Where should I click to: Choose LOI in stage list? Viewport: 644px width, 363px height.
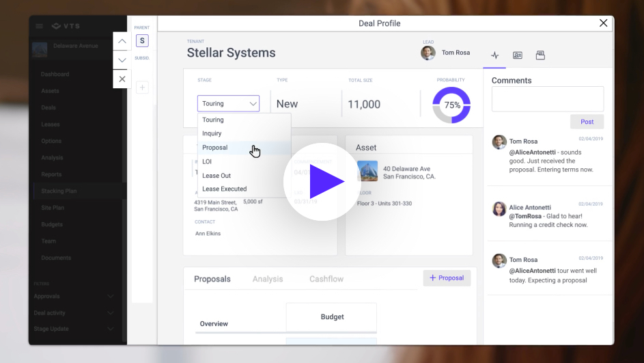coord(244,161)
